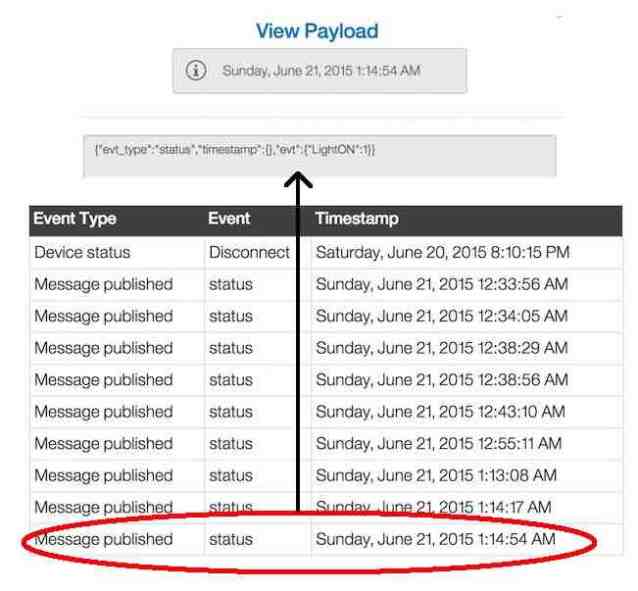Click the Disconnect event cell
The height and width of the screenshot is (591, 638).
[249, 252]
